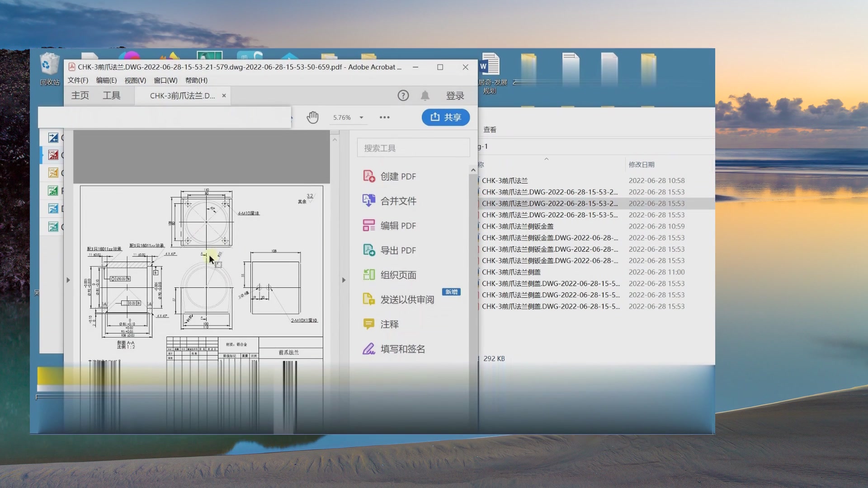
Task: Click the 登录 button
Action: [x=455, y=95]
